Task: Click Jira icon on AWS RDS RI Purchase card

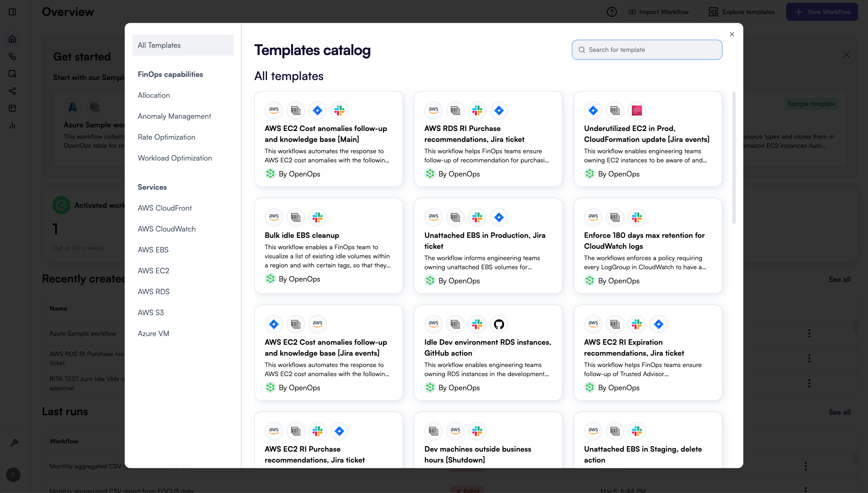Action: pos(499,111)
